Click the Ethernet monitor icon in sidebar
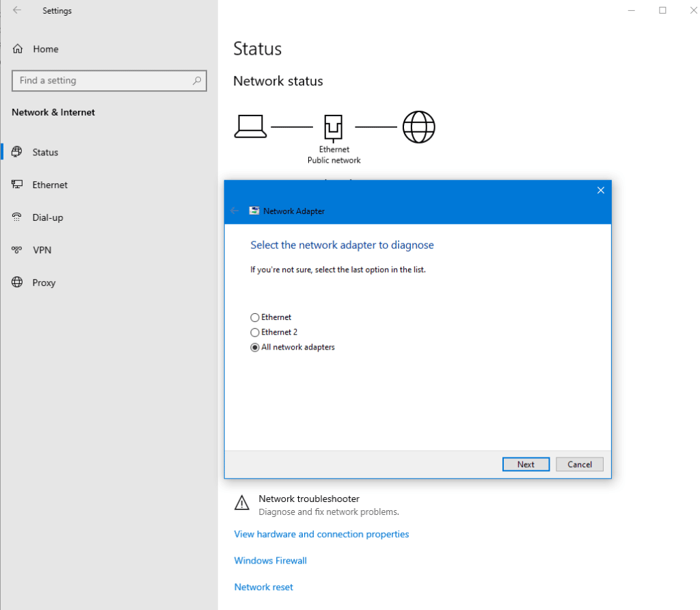 pos(17,185)
